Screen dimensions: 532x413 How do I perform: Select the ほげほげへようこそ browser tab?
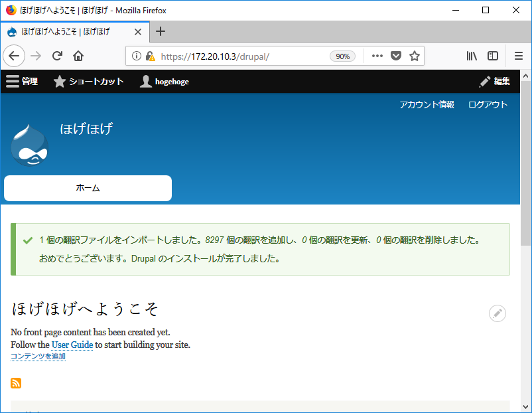pos(75,32)
